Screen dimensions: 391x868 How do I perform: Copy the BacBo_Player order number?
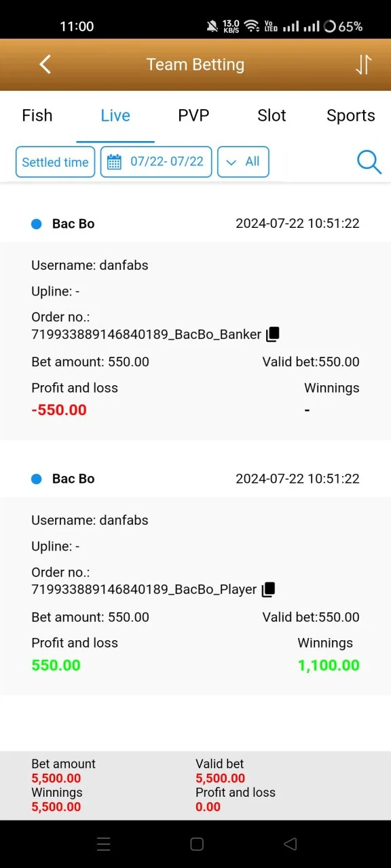269,589
